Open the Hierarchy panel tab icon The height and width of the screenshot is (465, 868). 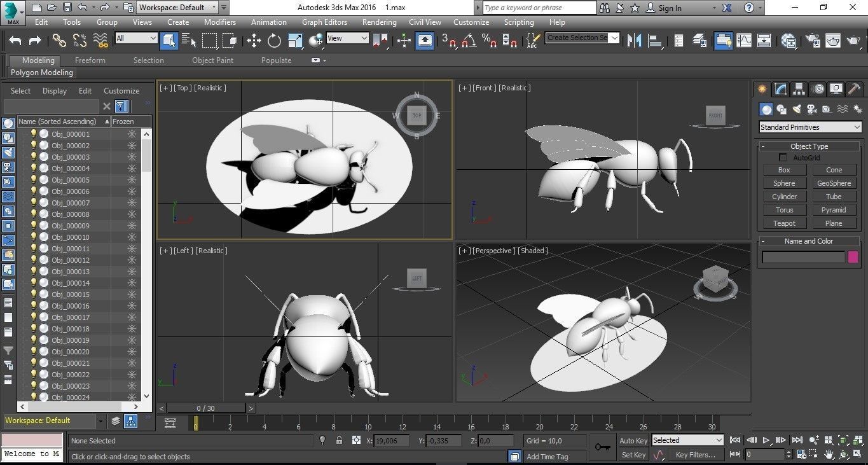799,89
